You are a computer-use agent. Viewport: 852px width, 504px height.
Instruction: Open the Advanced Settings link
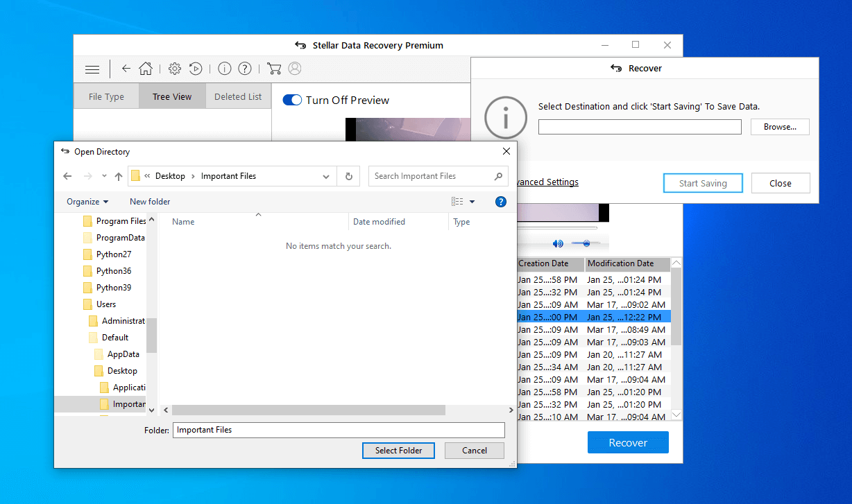tap(547, 182)
